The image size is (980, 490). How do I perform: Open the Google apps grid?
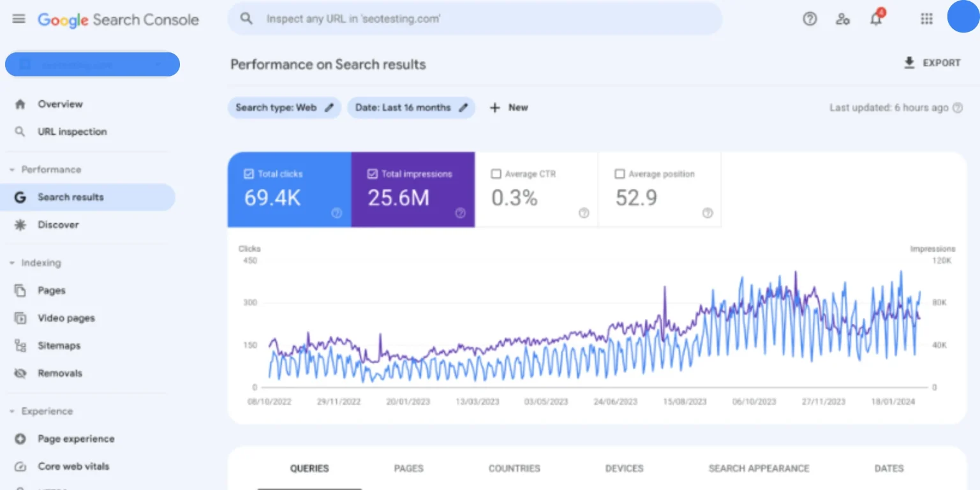[926, 19]
